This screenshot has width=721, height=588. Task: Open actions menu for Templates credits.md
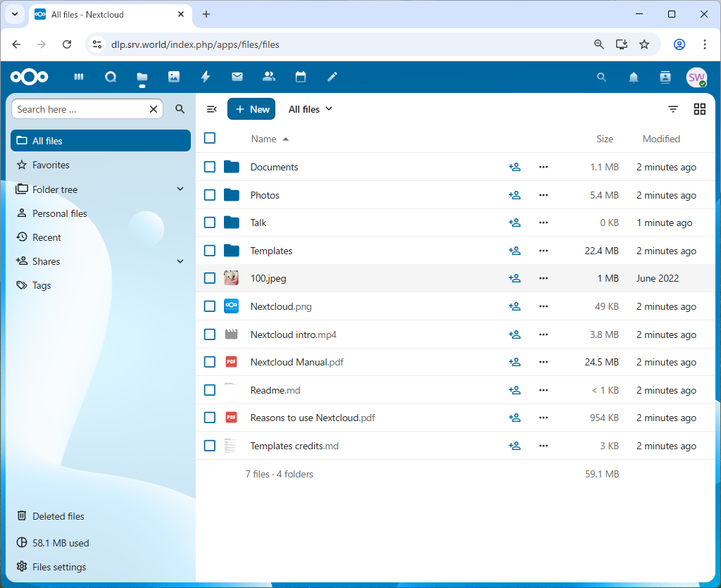click(x=544, y=446)
